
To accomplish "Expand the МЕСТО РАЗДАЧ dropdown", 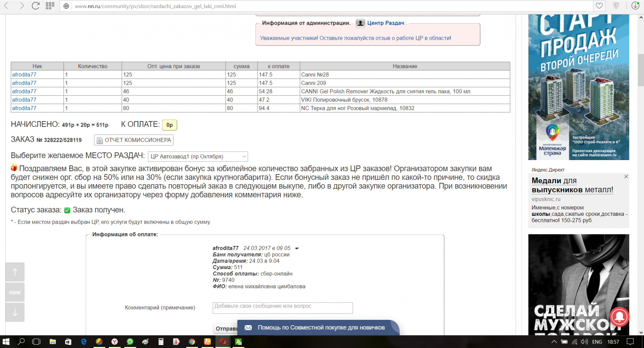I will point(198,156).
